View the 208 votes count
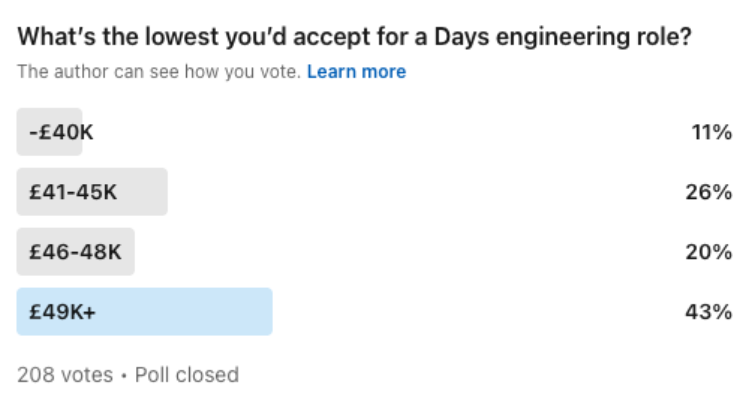This screenshot has width=753, height=400. coord(63,375)
